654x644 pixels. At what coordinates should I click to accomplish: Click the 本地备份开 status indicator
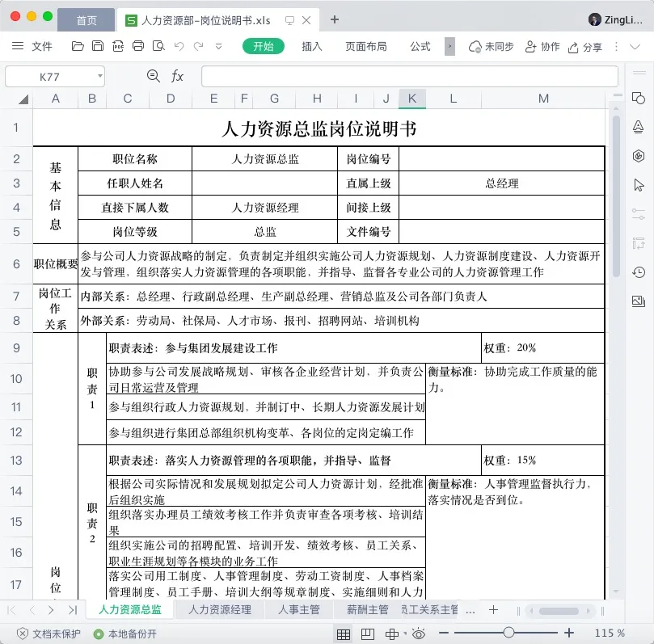(x=125, y=634)
